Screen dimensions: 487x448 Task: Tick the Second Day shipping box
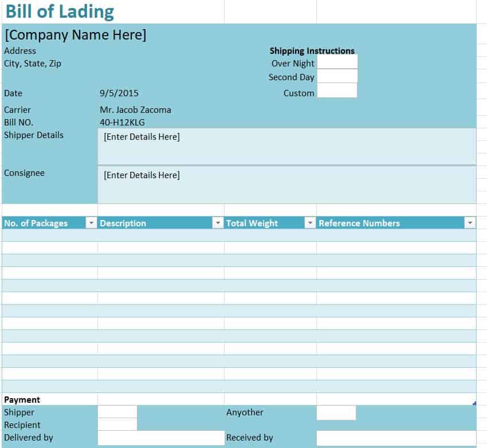tap(337, 76)
